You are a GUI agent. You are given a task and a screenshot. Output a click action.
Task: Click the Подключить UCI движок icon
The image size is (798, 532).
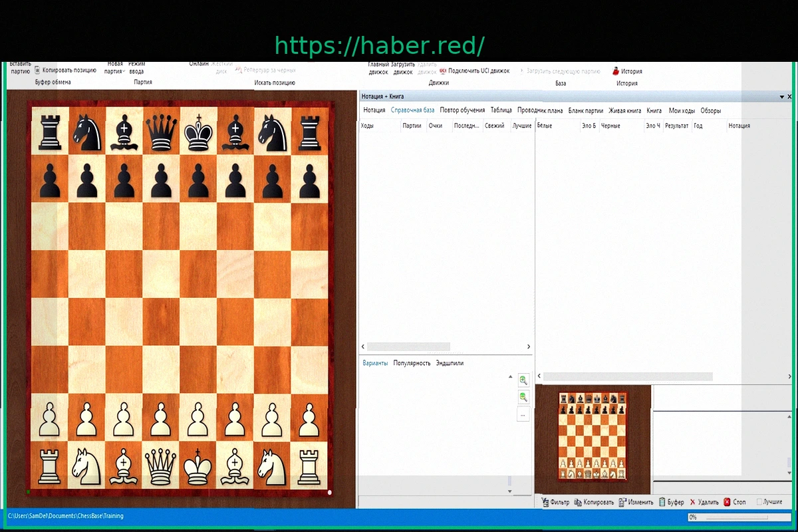pyautogui.click(x=443, y=70)
